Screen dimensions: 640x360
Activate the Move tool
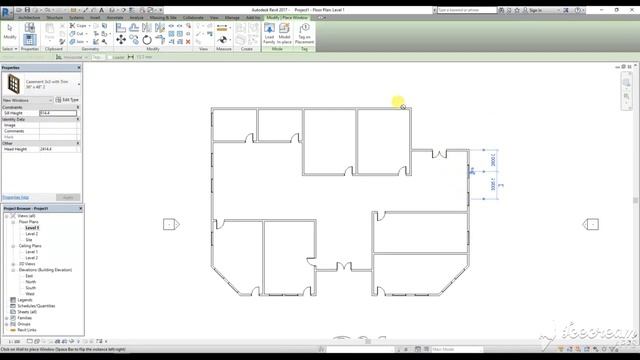point(121,40)
